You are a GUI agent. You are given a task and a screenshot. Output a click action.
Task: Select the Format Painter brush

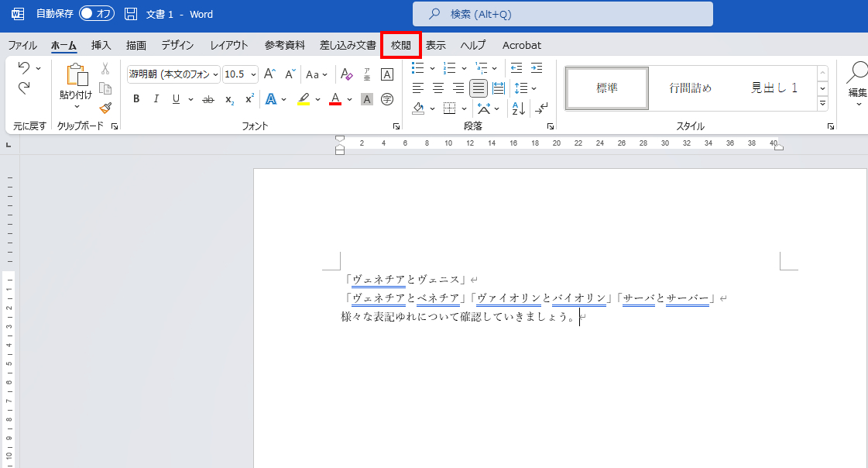105,108
